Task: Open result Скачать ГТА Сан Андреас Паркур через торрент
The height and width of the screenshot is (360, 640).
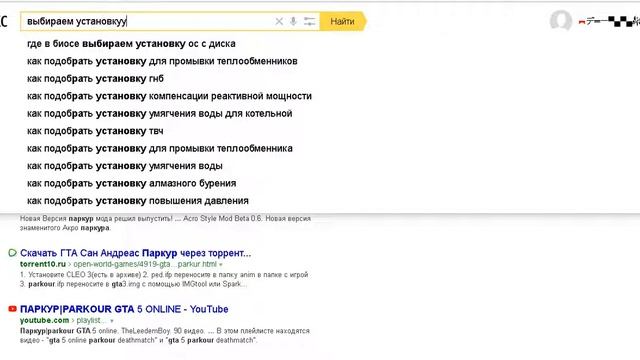Action: click(x=136, y=253)
